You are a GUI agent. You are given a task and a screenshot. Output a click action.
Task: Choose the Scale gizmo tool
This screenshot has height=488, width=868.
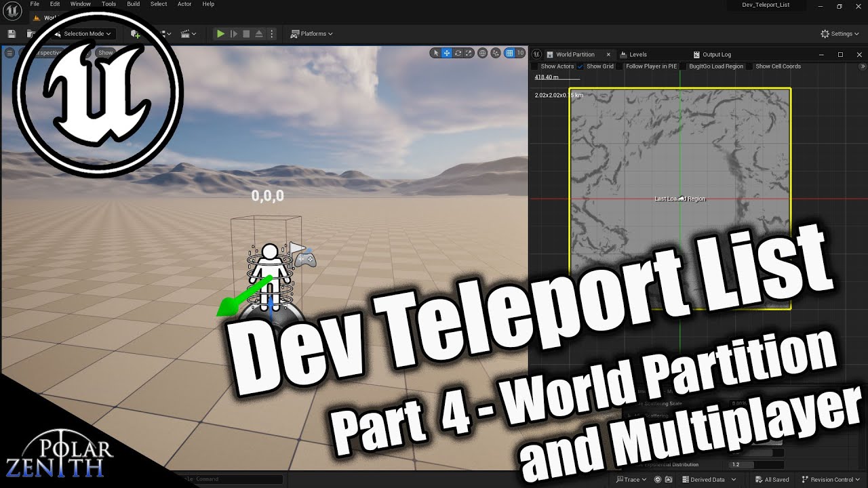(469, 53)
